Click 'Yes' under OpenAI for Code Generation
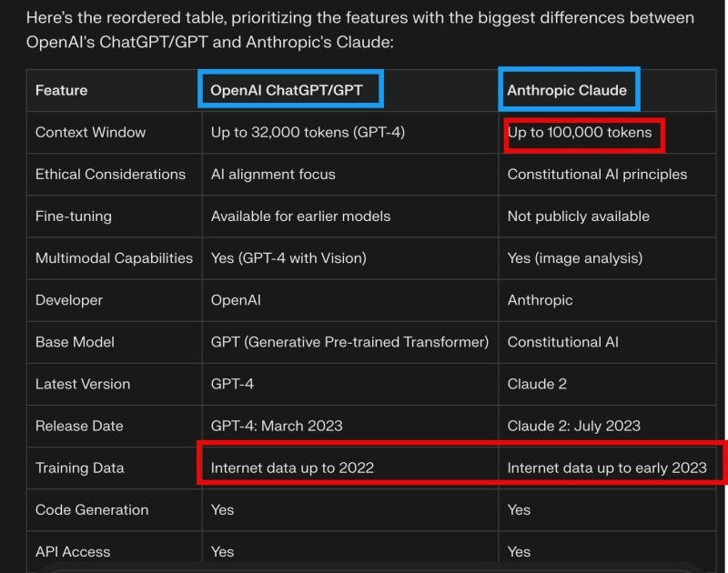 coord(222,510)
